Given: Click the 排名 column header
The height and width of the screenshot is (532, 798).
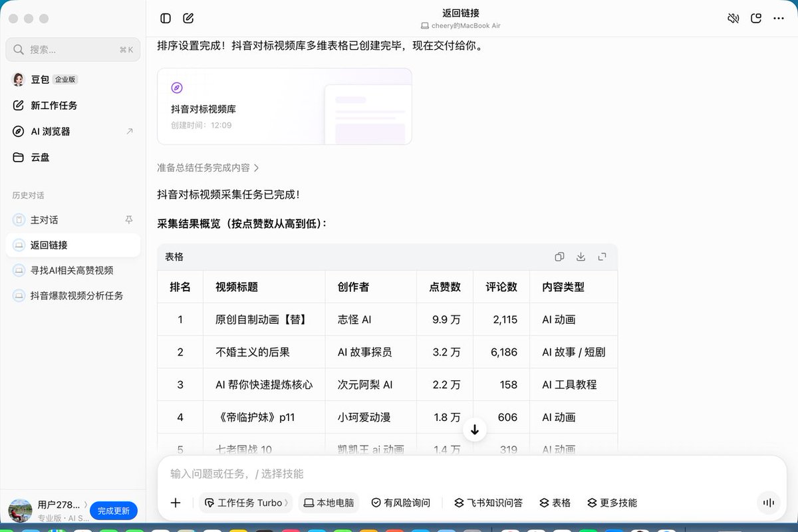Looking at the screenshot, I should click(x=180, y=287).
